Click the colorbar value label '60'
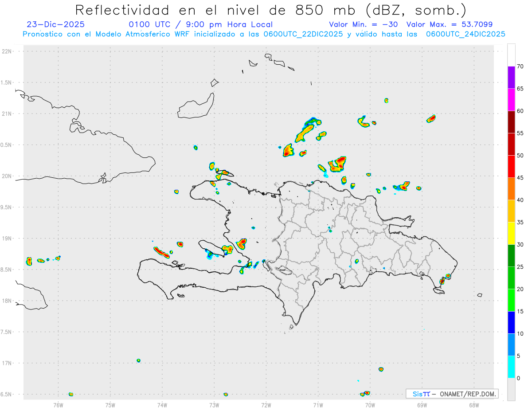Image resolution: width=532 pixels, height=411 pixels. tap(520, 111)
